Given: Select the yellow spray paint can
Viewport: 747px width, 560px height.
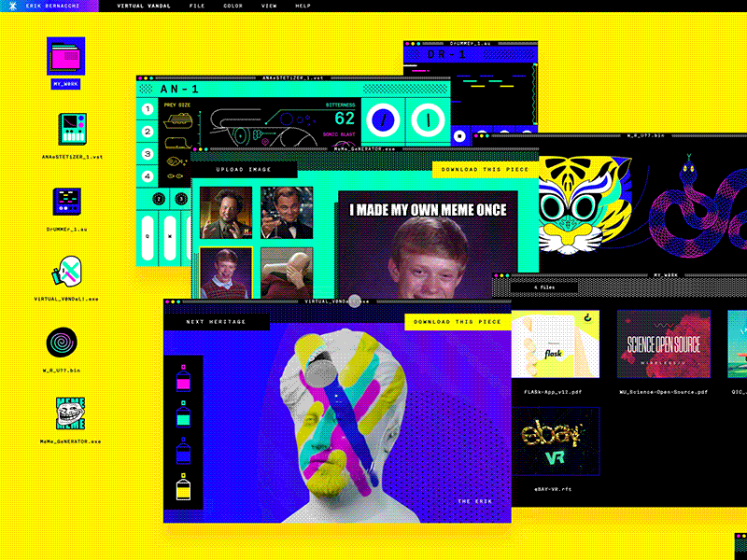Looking at the screenshot, I should point(183,486).
